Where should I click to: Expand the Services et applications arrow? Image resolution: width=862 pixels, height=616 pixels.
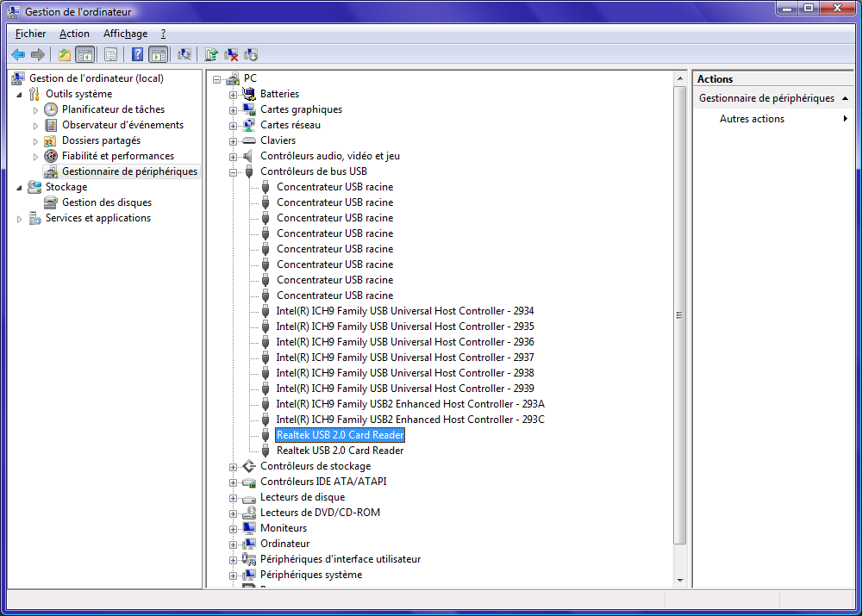pos(20,219)
